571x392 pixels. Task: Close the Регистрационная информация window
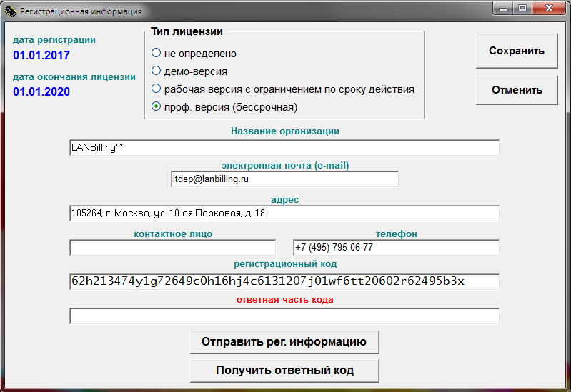(x=549, y=8)
